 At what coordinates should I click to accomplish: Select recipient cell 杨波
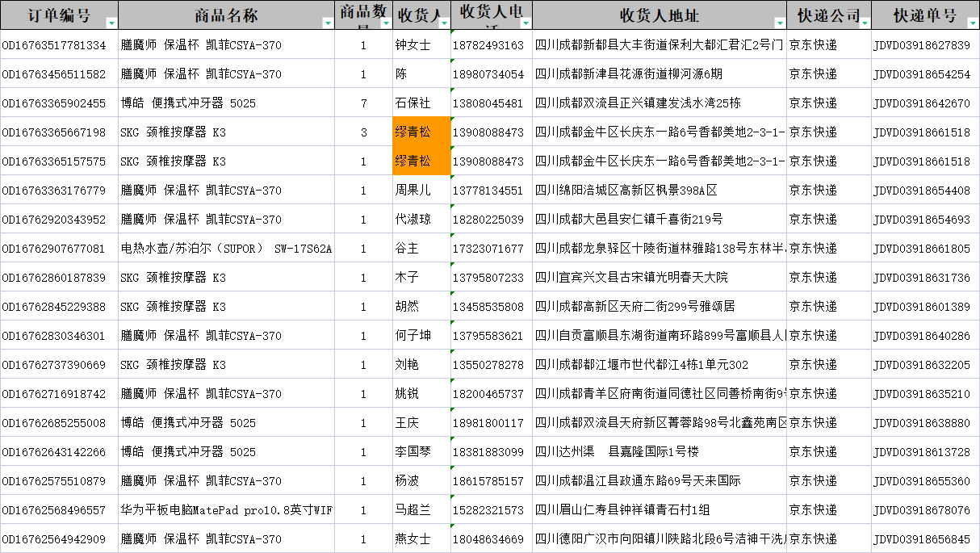(421, 480)
